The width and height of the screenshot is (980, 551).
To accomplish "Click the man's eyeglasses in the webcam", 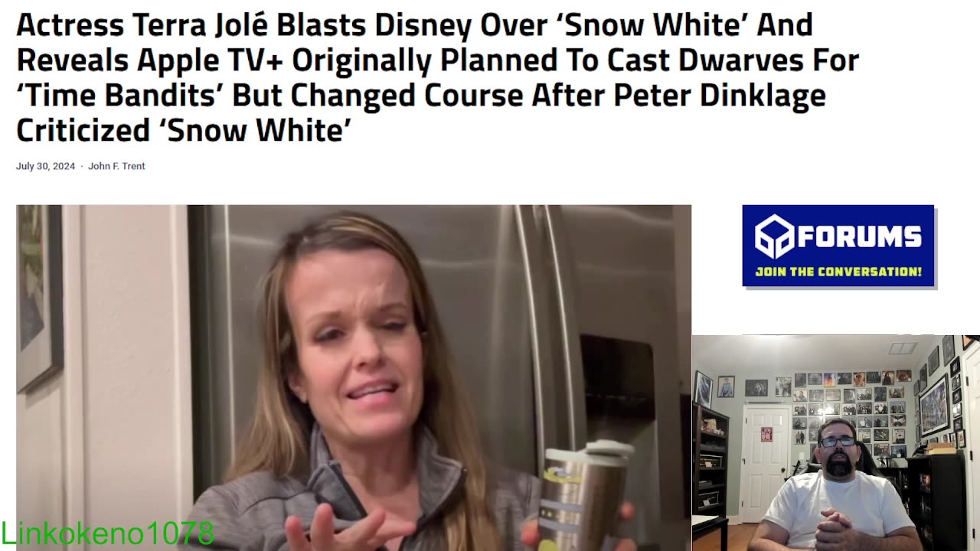I will tap(837, 441).
